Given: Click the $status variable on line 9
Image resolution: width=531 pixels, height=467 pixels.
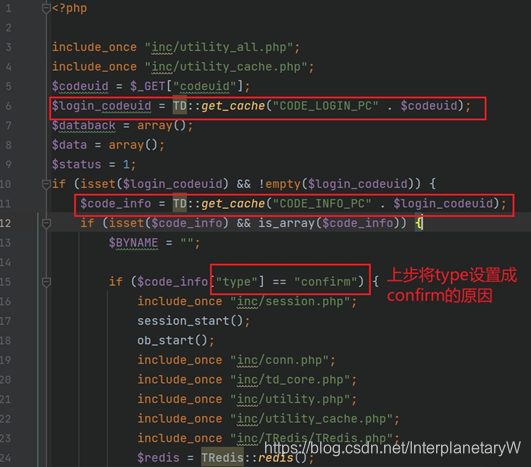Looking at the screenshot, I should point(77,165).
